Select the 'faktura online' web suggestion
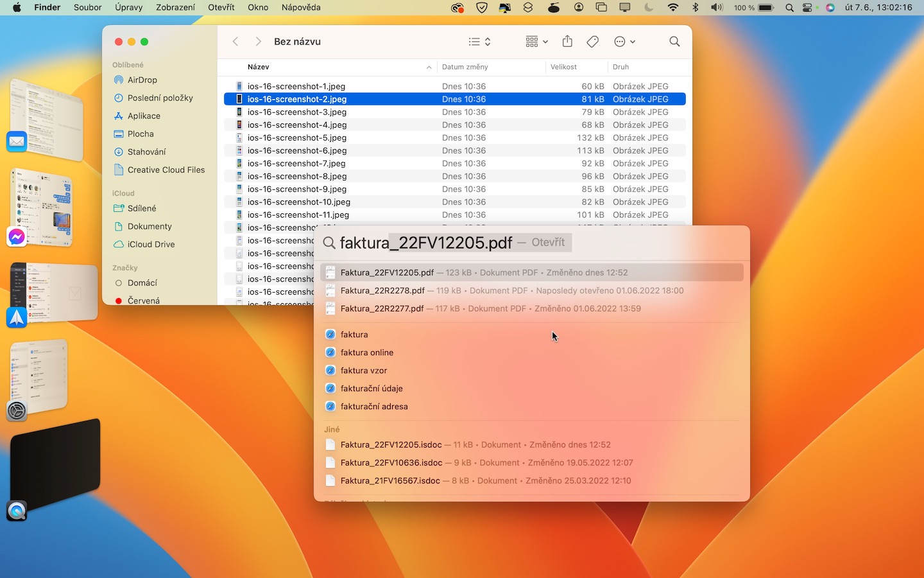The image size is (924, 578). [367, 353]
